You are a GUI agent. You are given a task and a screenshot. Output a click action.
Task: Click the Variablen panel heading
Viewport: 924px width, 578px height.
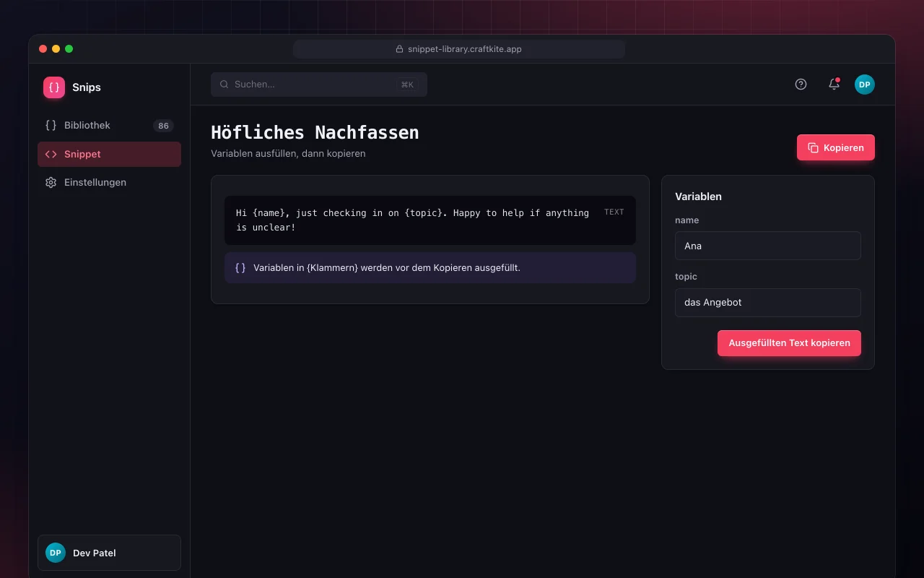click(698, 197)
